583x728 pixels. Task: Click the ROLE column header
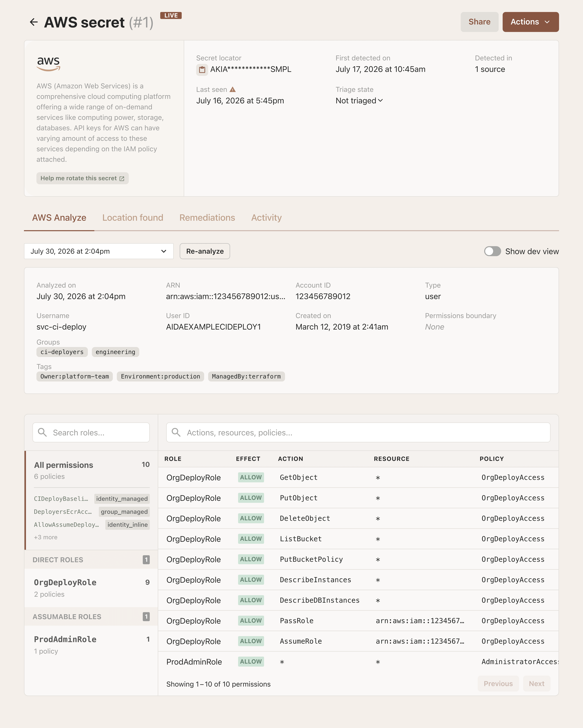click(173, 459)
